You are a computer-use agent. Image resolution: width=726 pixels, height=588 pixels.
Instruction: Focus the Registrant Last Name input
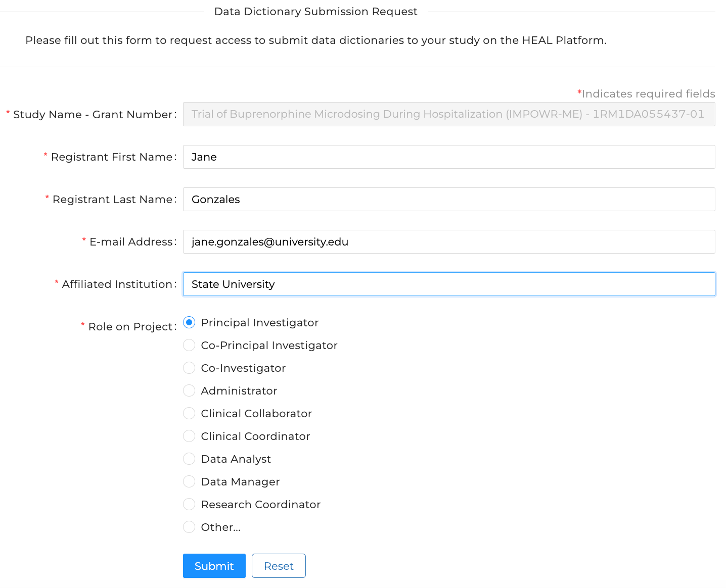point(449,199)
